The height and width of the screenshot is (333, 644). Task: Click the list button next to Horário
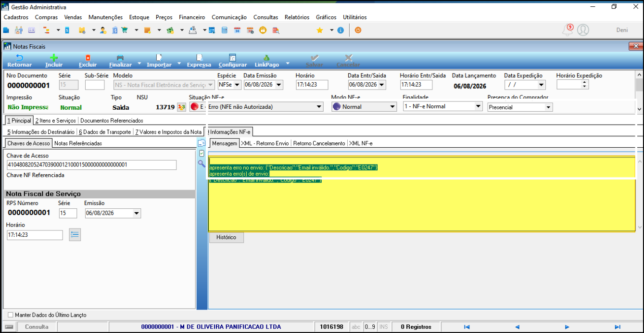coord(75,234)
